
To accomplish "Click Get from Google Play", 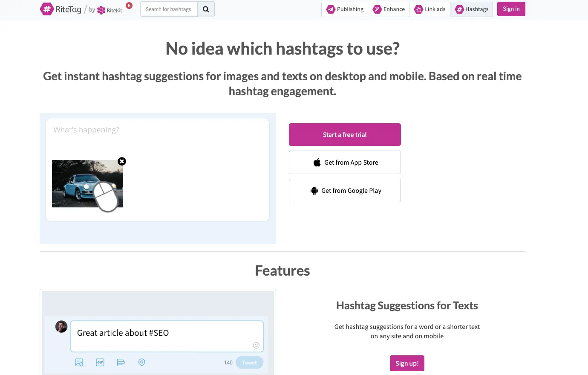I will tap(345, 191).
